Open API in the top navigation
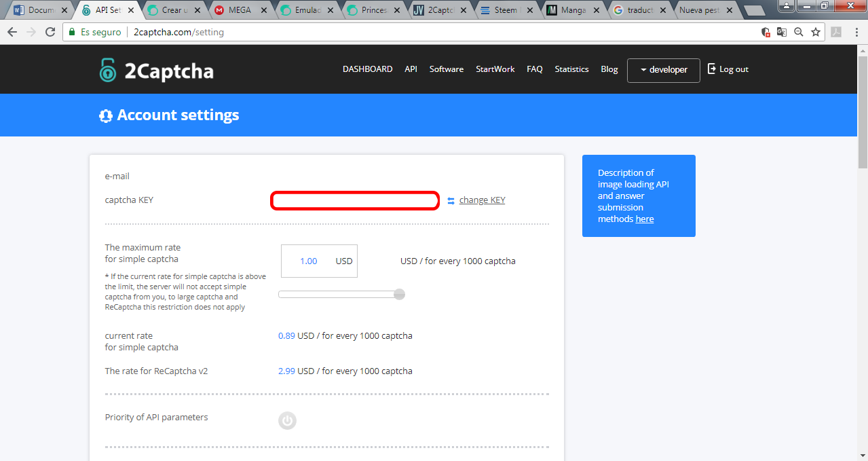 (411, 69)
